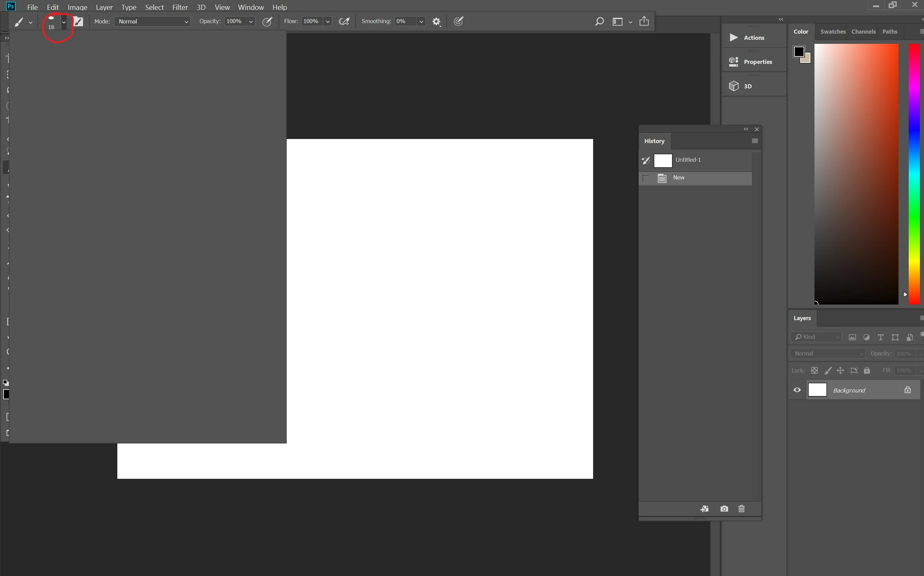Screen dimensions: 924x576
Task: Toggle the Brush Settings panel icon
Action: 78,22
